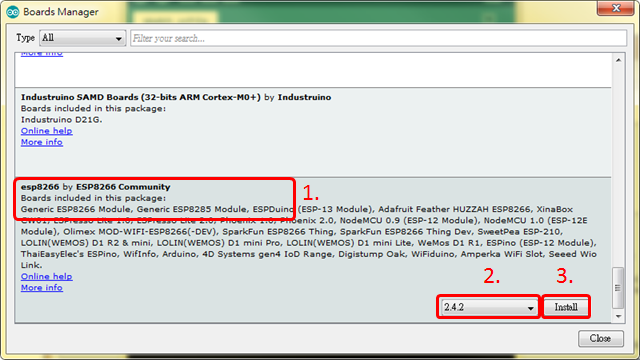Close the Boards Manager dialog with Close button
The height and width of the screenshot is (360, 640).
[600, 338]
